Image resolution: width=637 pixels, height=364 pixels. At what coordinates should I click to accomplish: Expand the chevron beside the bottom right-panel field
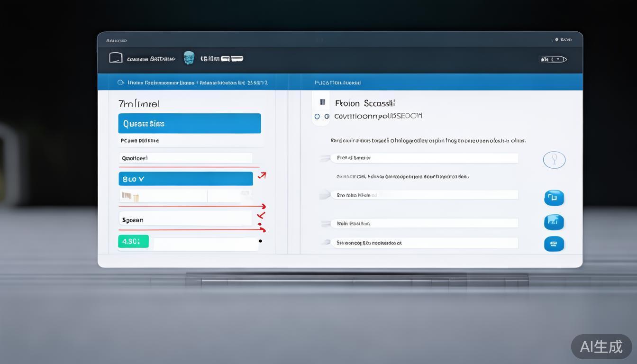coord(325,242)
